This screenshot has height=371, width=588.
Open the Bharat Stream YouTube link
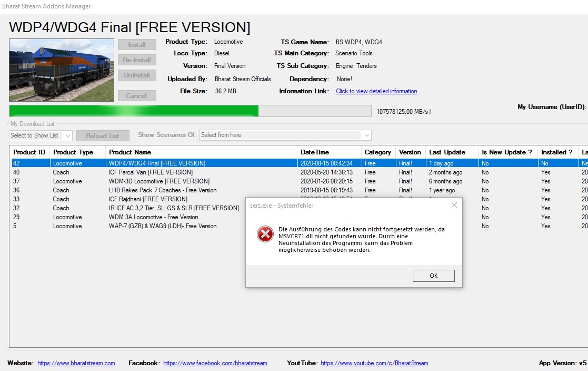pyautogui.click(x=374, y=363)
